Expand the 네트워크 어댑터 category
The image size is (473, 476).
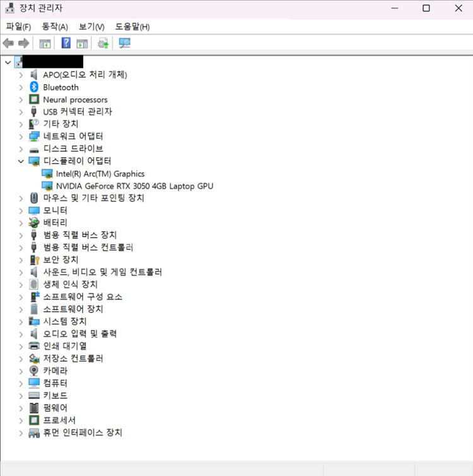21,136
